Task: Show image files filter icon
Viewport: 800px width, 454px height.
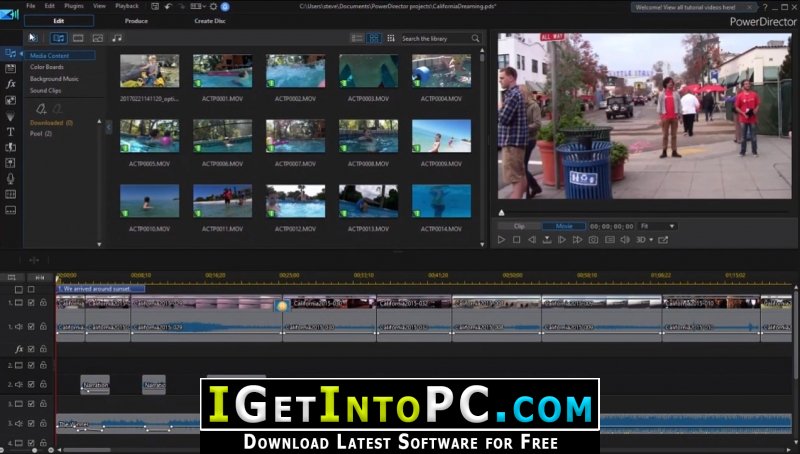Action: coord(97,38)
